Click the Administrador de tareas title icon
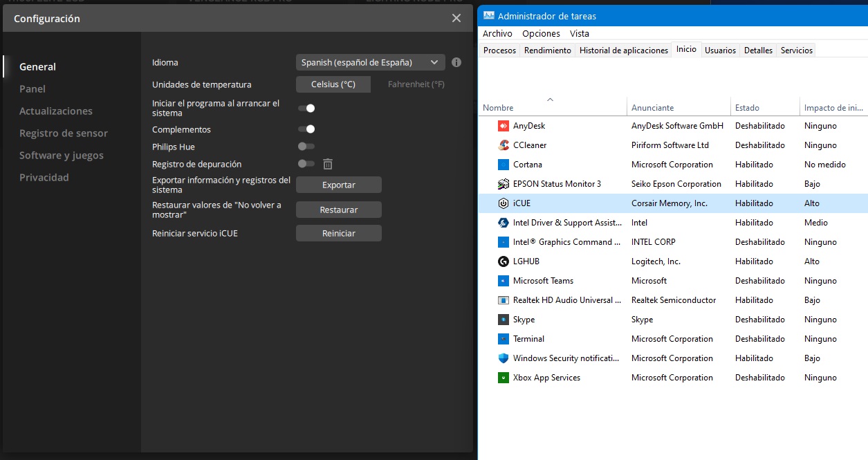Image resolution: width=868 pixels, height=460 pixels. (x=489, y=15)
